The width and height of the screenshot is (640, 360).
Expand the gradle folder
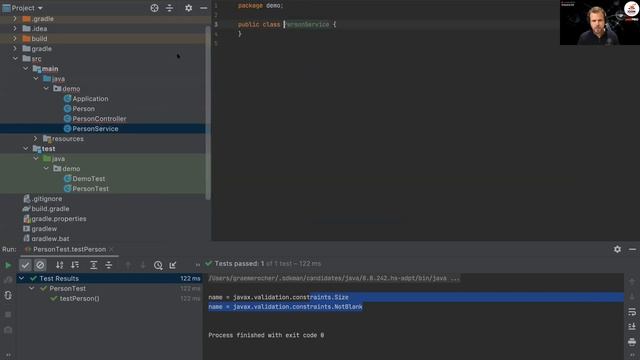(x=15, y=49)
